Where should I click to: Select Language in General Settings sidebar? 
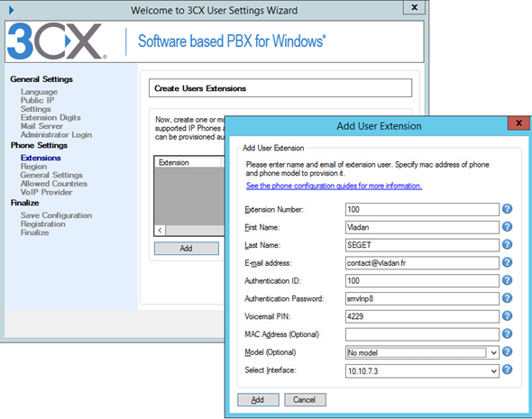coord(39,92)
